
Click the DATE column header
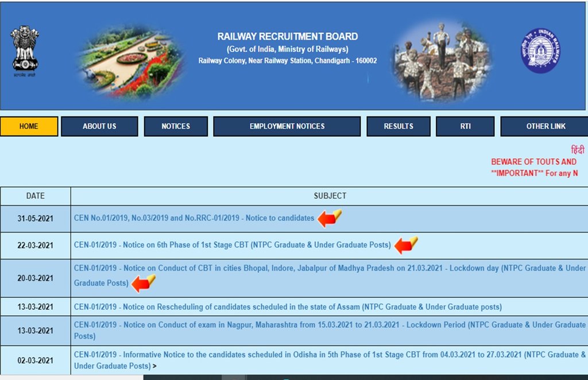pyautogui.click(x=35, y=196)
